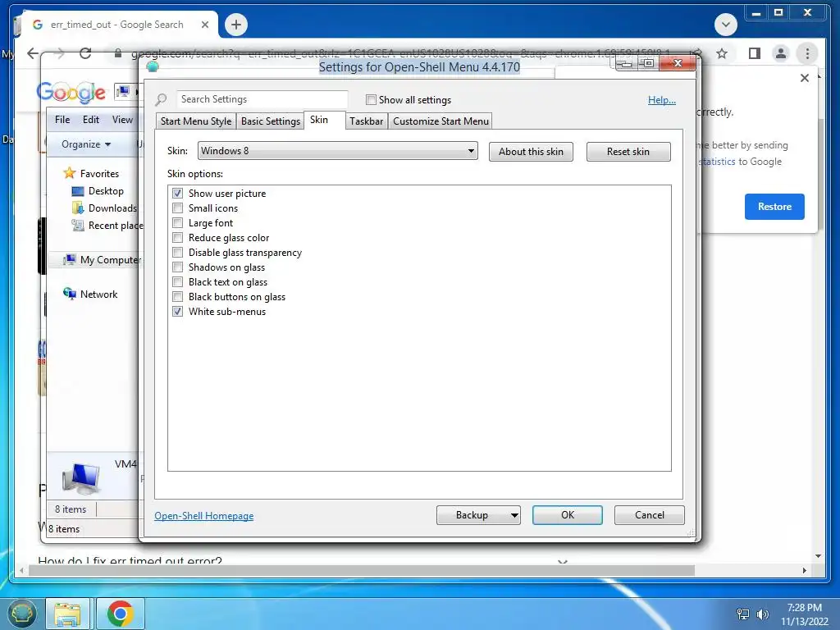Open Chrome tab search chevron button
The image size is (840, 630).
[726, 25]
